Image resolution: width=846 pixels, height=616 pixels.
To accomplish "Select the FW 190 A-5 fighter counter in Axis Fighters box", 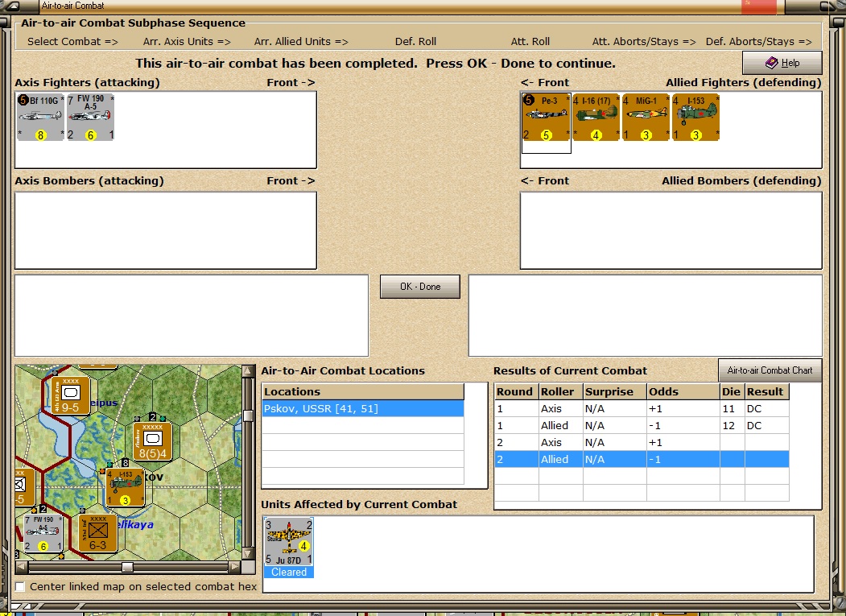I will 90,117.
